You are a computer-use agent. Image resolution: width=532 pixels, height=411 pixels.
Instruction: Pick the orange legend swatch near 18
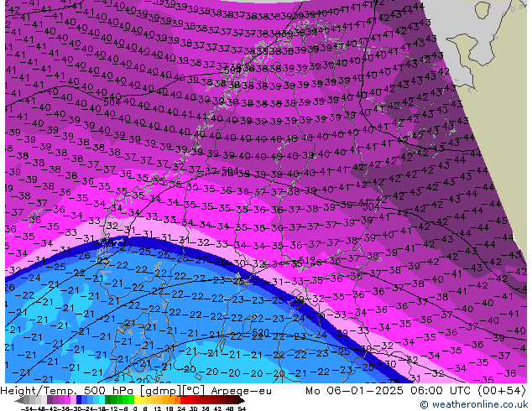tap(172, 400)
